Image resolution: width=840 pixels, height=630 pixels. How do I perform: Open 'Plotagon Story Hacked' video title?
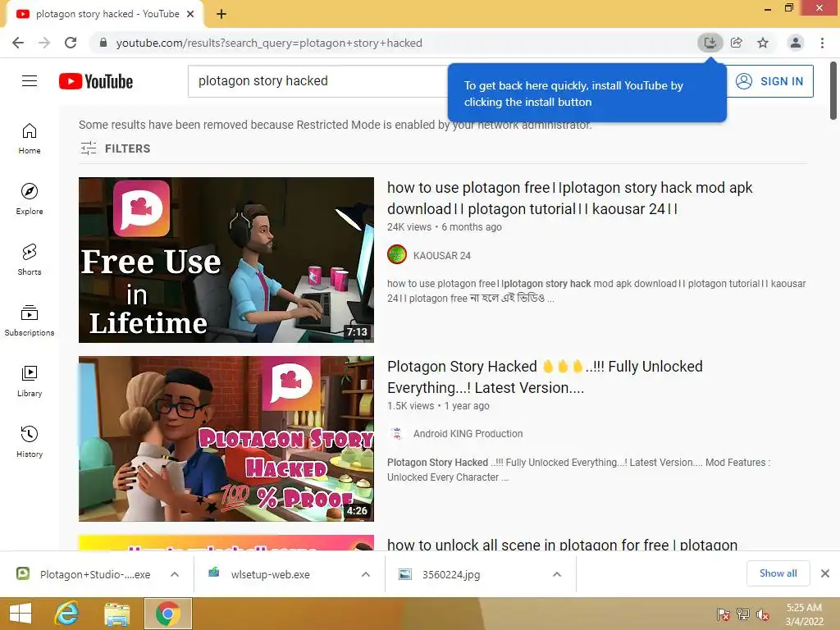coord(545,377)
